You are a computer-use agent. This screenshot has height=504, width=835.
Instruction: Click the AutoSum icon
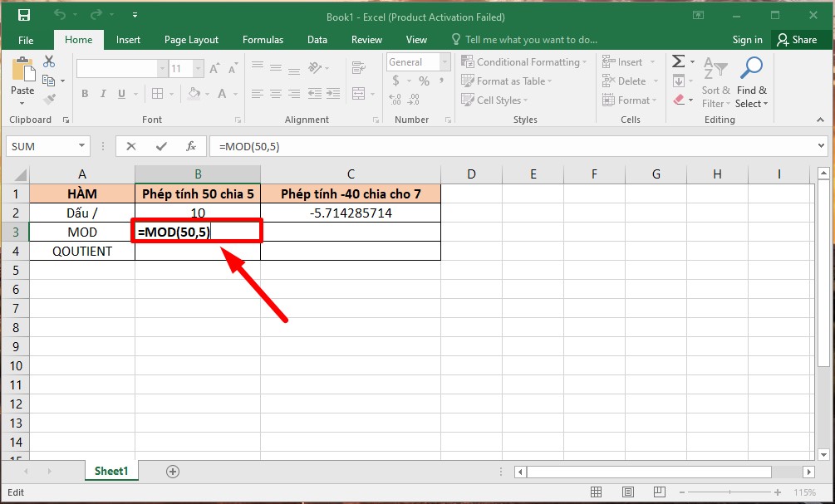coord(680,61)
